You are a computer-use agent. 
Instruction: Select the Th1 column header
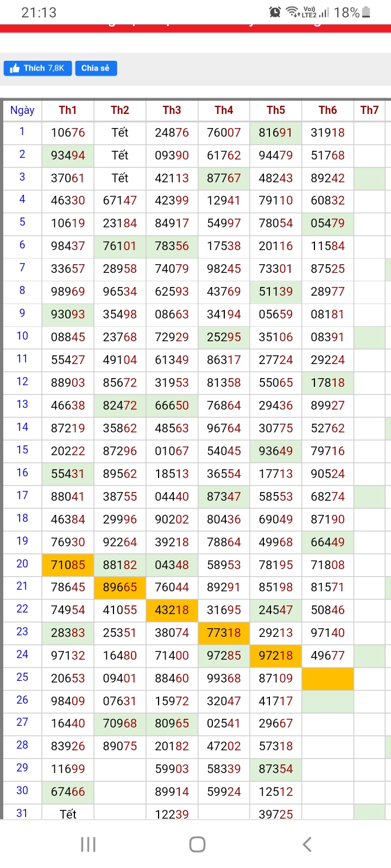(x=68, y=110)
